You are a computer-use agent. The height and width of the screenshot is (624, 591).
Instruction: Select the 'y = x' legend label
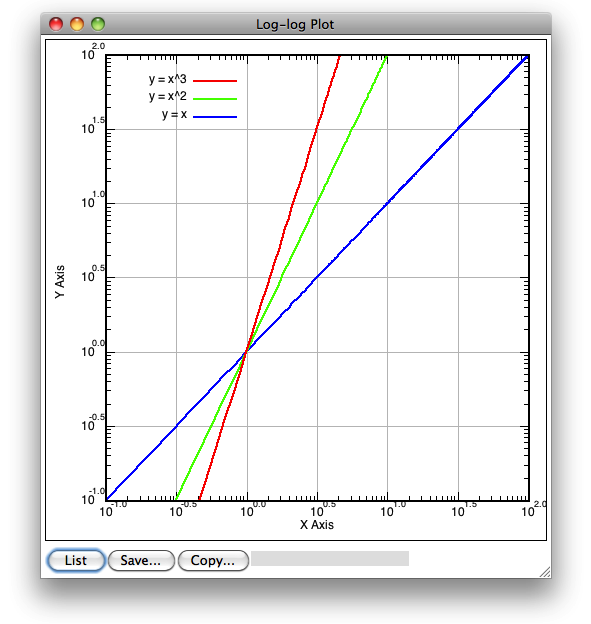point(174,115)
